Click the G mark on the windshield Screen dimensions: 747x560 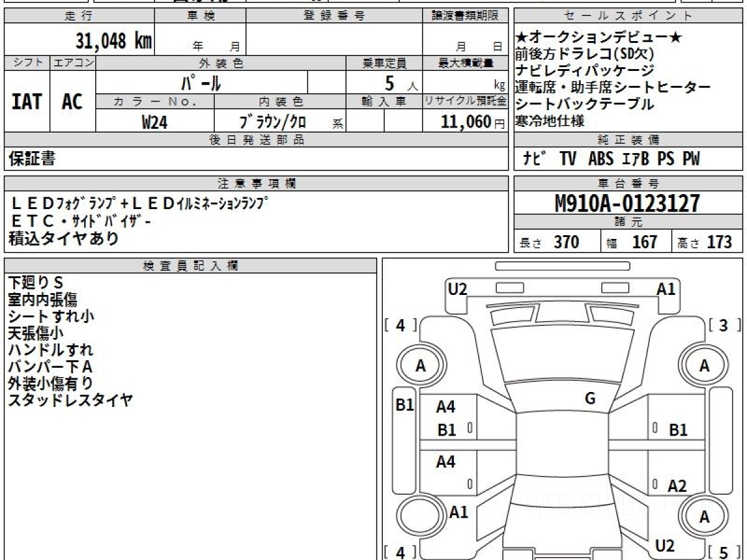pos(590,399)
